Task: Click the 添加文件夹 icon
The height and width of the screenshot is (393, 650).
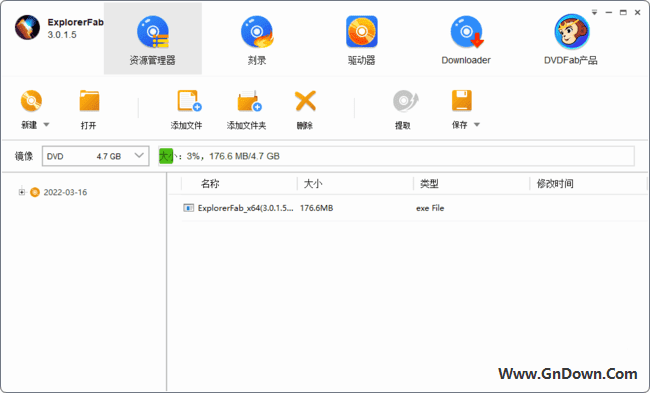Action: pyautogui.click(x=249, y=101)
